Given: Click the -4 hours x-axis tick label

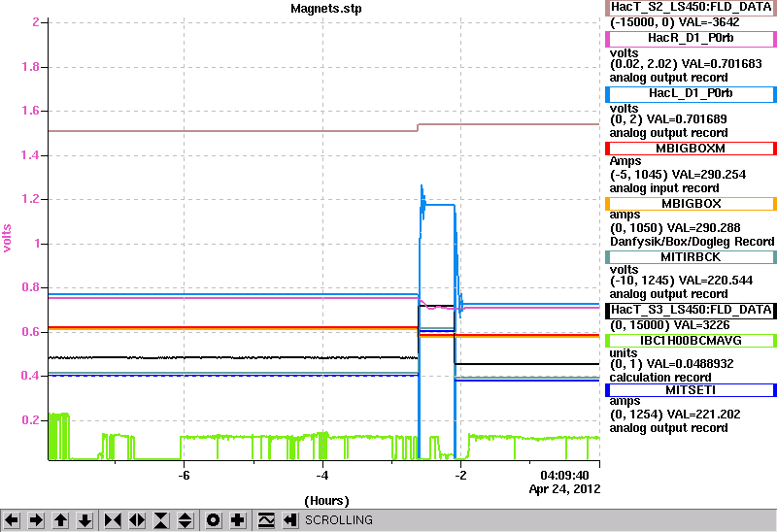Looking at the screenshot, I should coord(322,476).
